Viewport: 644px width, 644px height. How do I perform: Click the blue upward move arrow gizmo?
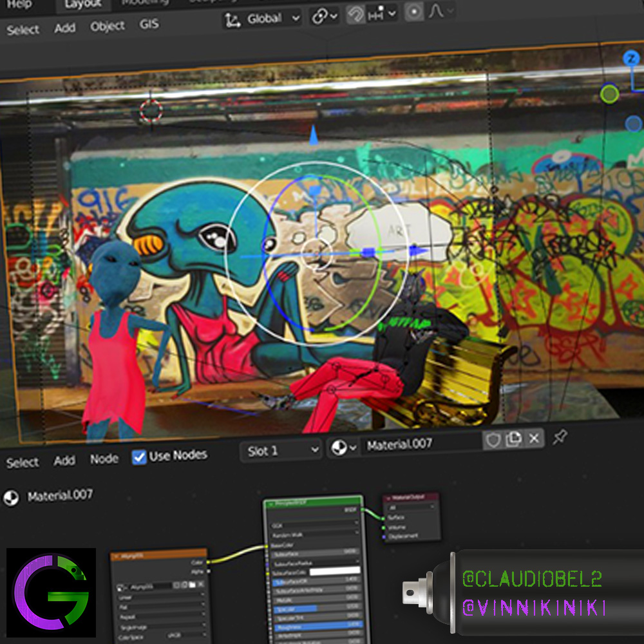pos(314,135)
